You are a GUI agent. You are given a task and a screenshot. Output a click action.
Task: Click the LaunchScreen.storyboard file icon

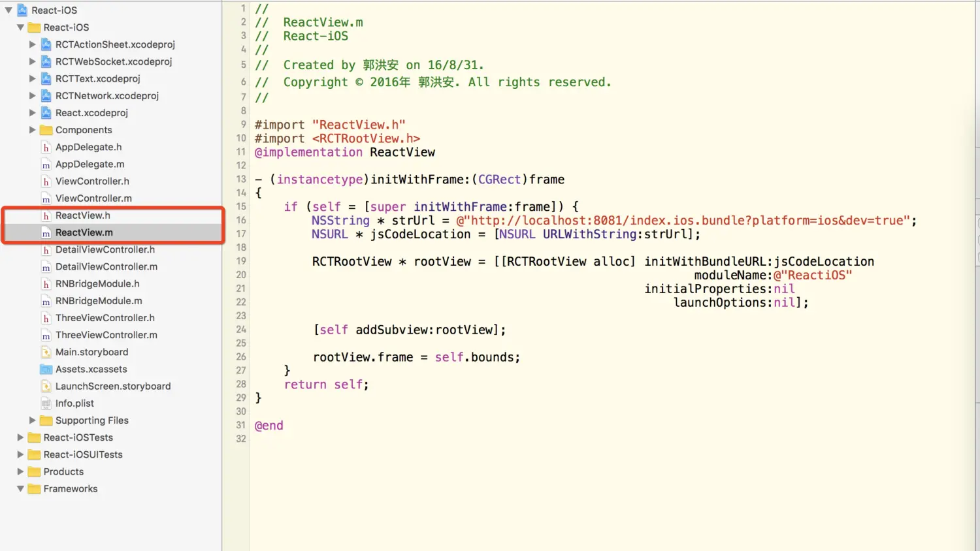click(46, 386)
